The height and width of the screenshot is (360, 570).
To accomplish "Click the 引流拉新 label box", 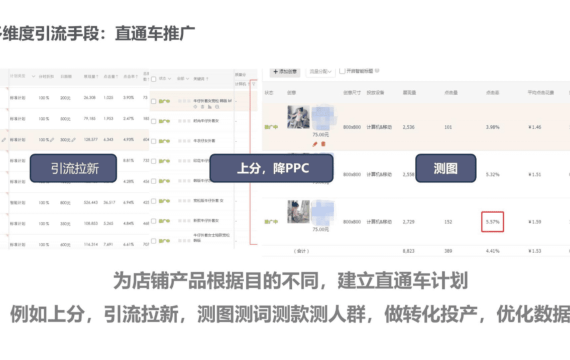I will (73, 168).
